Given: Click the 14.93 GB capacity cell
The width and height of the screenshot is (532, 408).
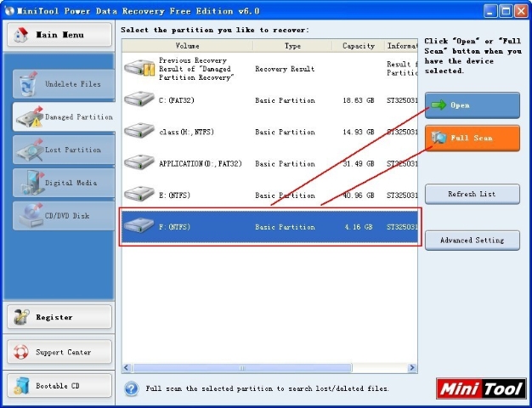Looking at the screenshot, I should pyautogui.click(x=359, y=132).
